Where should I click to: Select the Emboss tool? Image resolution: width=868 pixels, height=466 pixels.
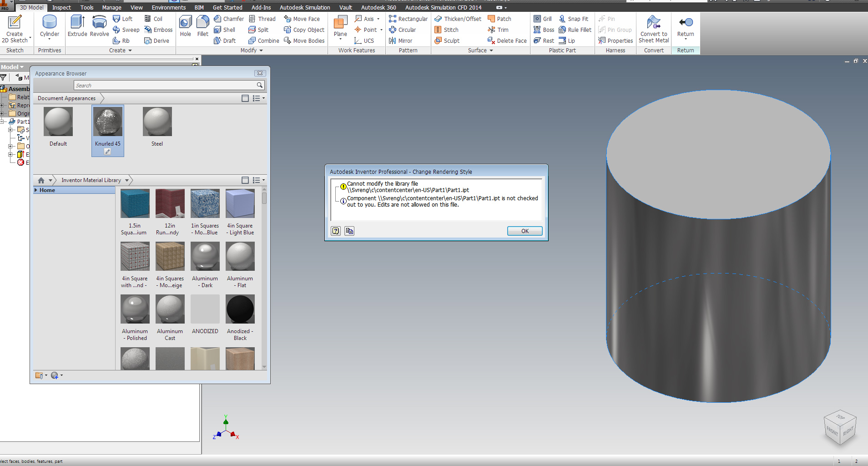click(158, 30)
